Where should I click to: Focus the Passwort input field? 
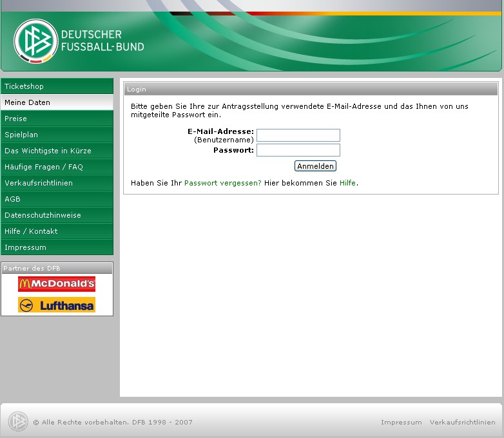tap(298, 150)
